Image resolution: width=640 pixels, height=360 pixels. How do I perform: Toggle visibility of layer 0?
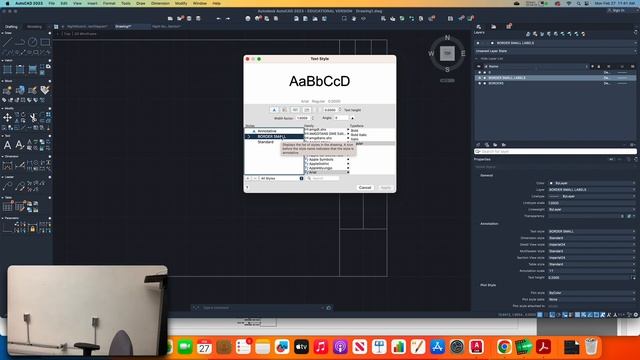(x=479, y=72)
